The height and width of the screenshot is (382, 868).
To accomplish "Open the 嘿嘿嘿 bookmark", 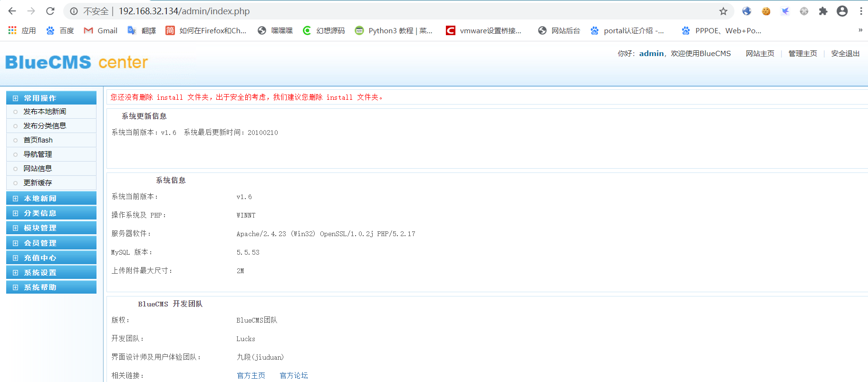I will coord(275,30).
